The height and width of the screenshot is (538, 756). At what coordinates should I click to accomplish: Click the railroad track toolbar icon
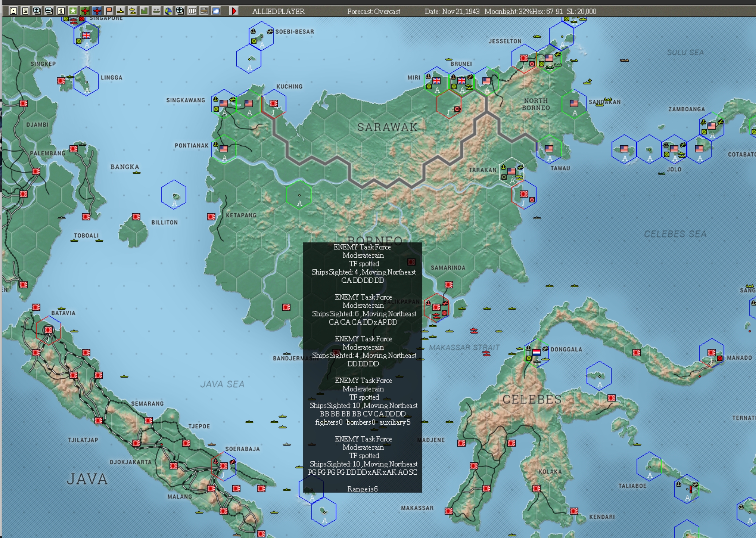(204, 11)
